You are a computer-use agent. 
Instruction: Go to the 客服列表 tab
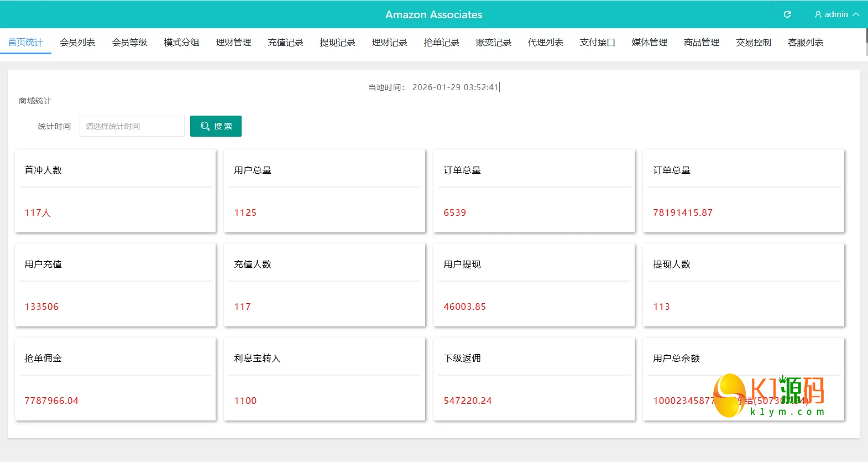tap(805, 42)
